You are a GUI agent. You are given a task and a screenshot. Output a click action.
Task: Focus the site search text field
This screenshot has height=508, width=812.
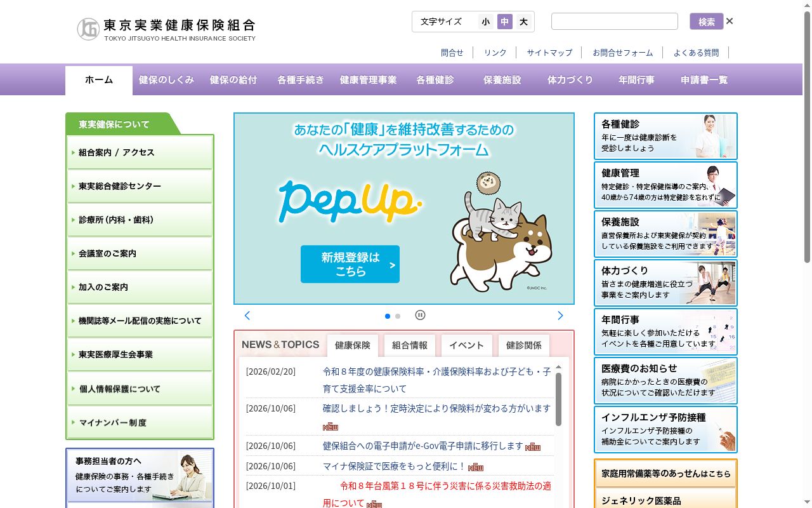(x=615, y=22)
